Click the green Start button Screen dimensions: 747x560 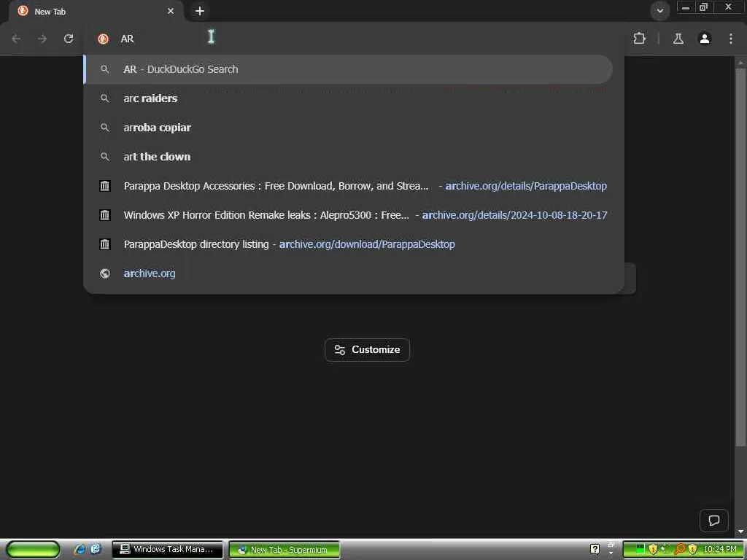tap(33, 550)
